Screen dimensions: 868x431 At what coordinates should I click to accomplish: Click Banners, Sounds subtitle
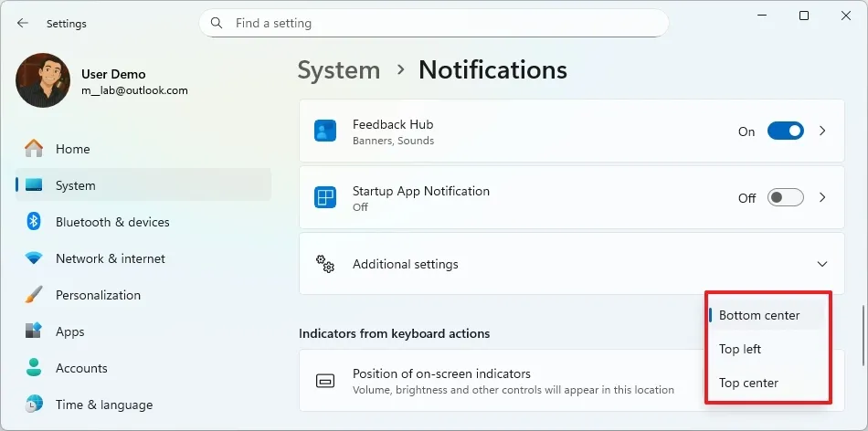coord(393,141)
